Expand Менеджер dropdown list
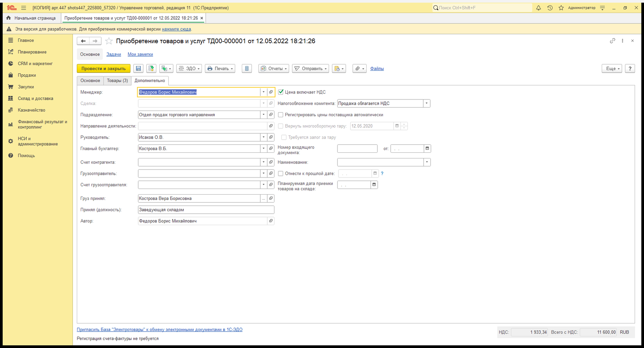Screen dimensions: 644x348 (264, 92)
